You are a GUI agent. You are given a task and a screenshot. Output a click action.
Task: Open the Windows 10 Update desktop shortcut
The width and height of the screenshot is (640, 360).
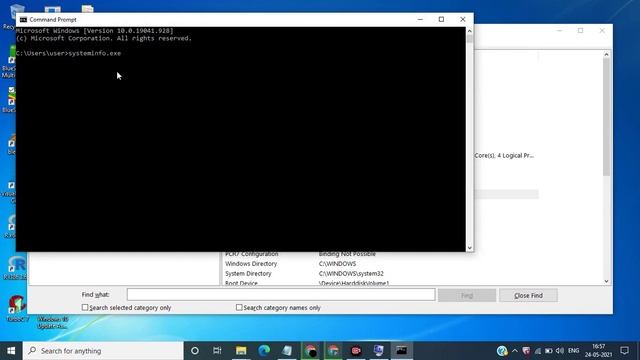(x=53, y=322)
